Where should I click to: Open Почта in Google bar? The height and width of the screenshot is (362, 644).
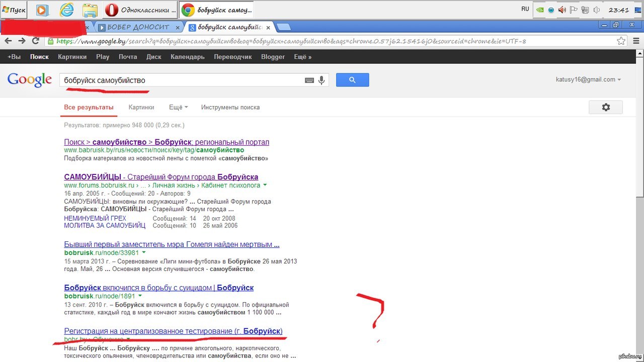[x=128, y=57]
